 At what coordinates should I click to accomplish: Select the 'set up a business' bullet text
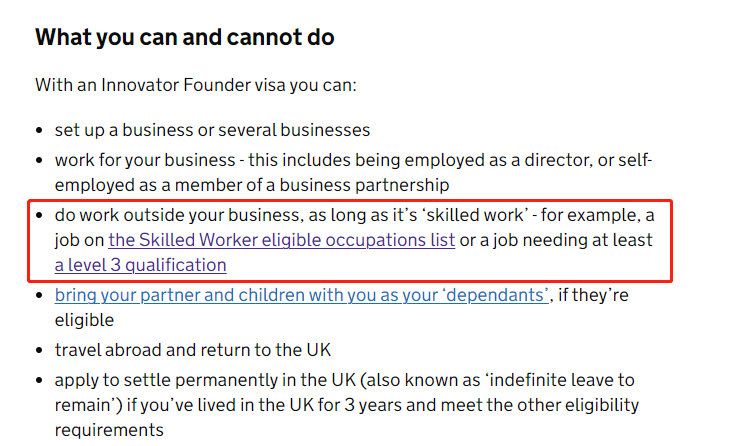pyautogui.click(x=212, y=130)
